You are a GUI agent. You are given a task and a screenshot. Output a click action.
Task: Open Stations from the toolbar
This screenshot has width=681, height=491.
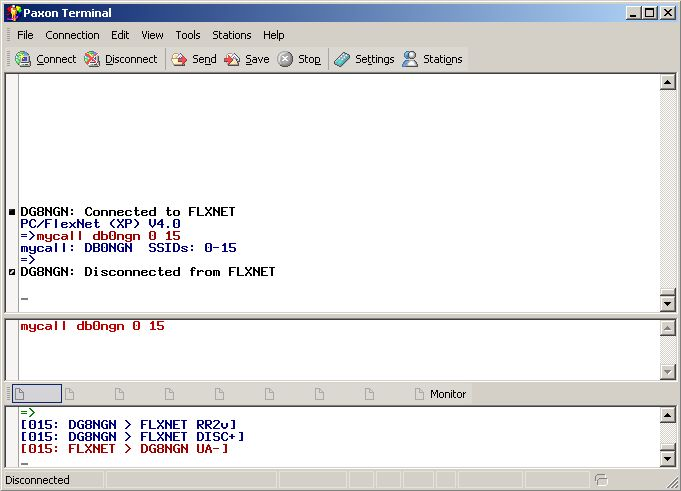[410, 59]
